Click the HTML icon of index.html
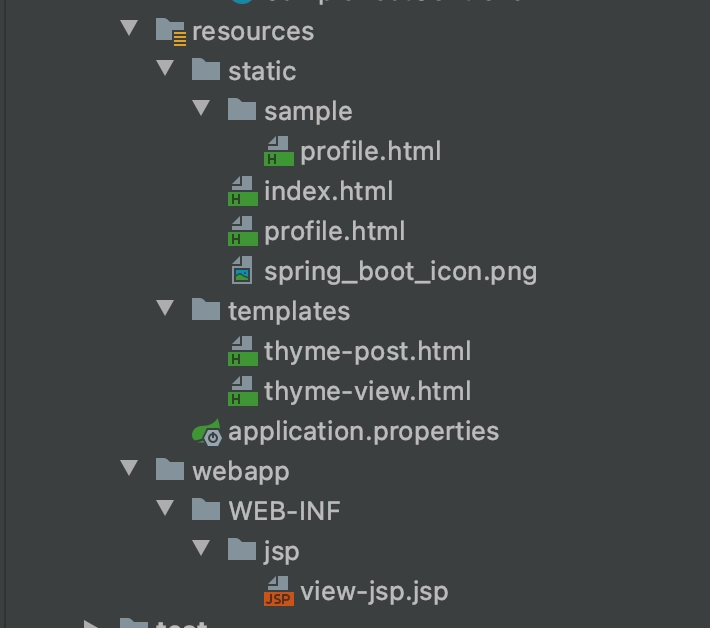This screenshot has height=628, width=710. 243,191
